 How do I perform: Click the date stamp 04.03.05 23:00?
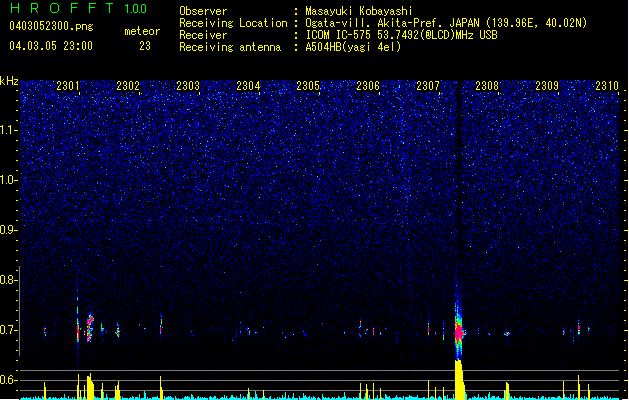51,46
